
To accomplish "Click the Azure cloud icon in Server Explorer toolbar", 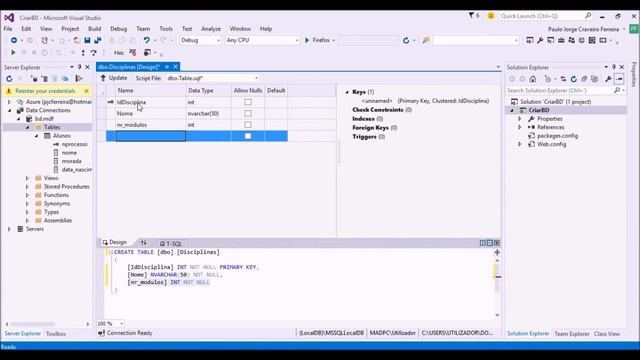I will 65,78.
